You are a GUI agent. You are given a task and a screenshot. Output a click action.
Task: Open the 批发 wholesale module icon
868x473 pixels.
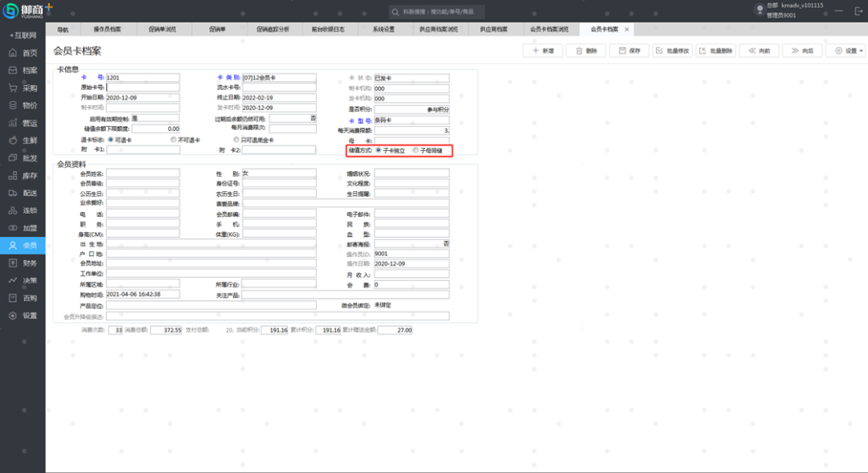[x=13, y=157]
